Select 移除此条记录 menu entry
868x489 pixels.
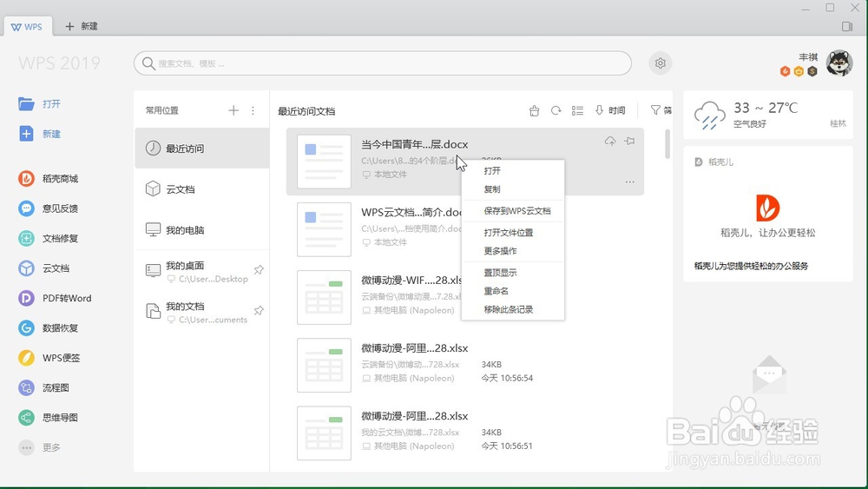pyautogui.click(x=513, y=309)
